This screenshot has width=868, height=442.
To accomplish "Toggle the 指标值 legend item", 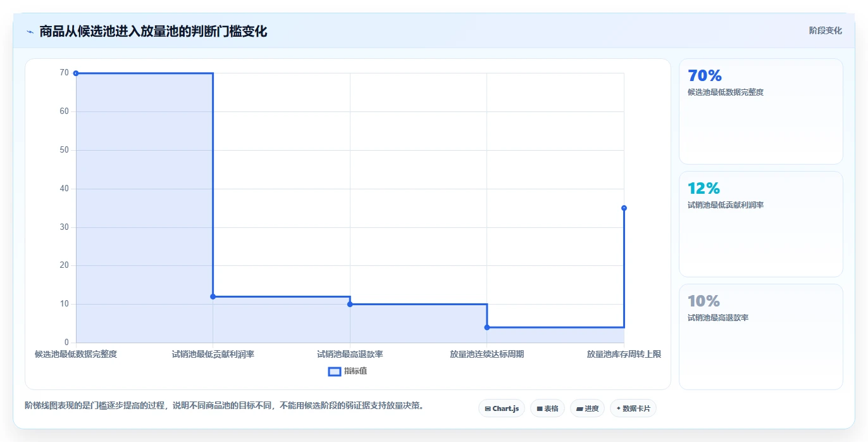I will coord(347,371).
